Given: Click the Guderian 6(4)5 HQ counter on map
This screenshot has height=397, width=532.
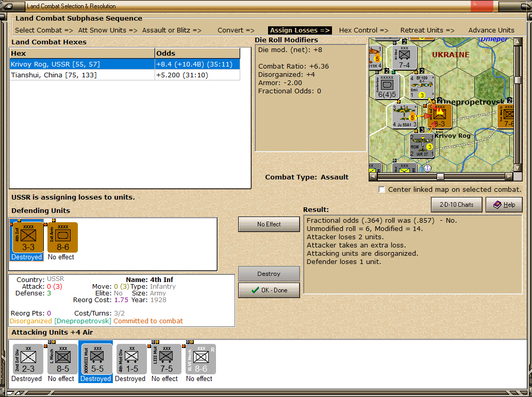Looking at the screenshot, I should coord(387,87).
